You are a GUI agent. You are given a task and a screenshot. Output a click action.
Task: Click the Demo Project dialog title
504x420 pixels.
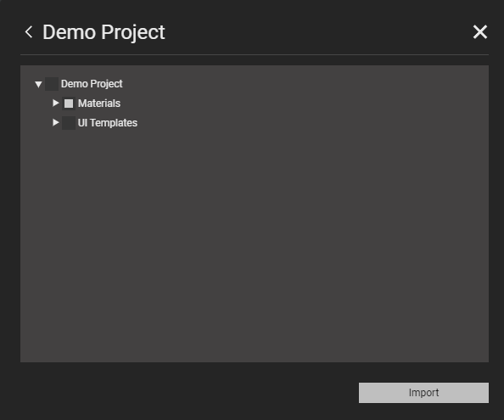coord(104,32)
